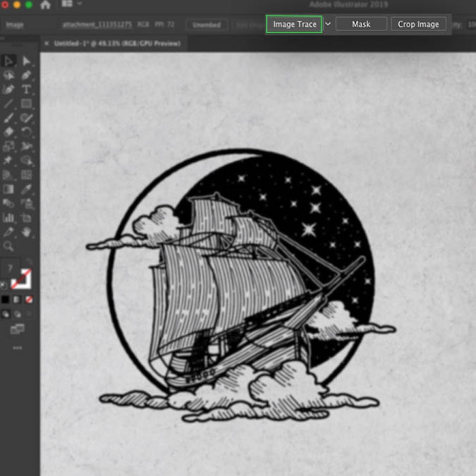Viewport: 476px width, 476px height.
Task: Choose the Rectangle shape tool
Action: 27,104
